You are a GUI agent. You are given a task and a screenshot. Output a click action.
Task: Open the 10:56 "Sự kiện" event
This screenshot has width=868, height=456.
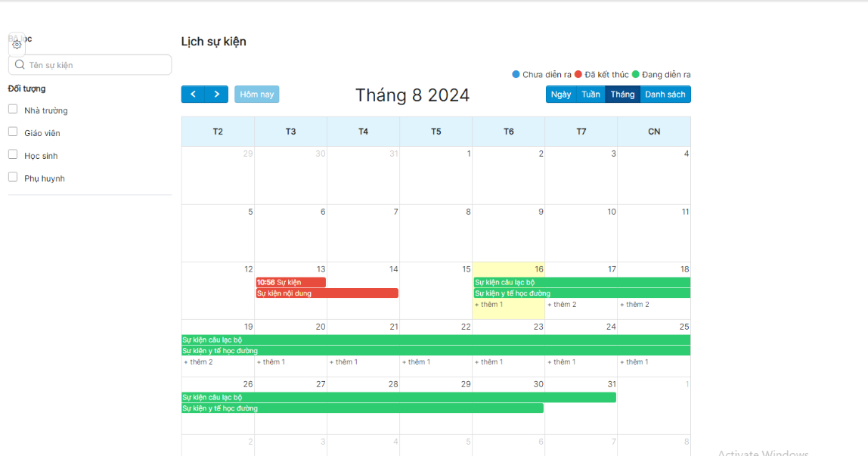pos(290,282)
